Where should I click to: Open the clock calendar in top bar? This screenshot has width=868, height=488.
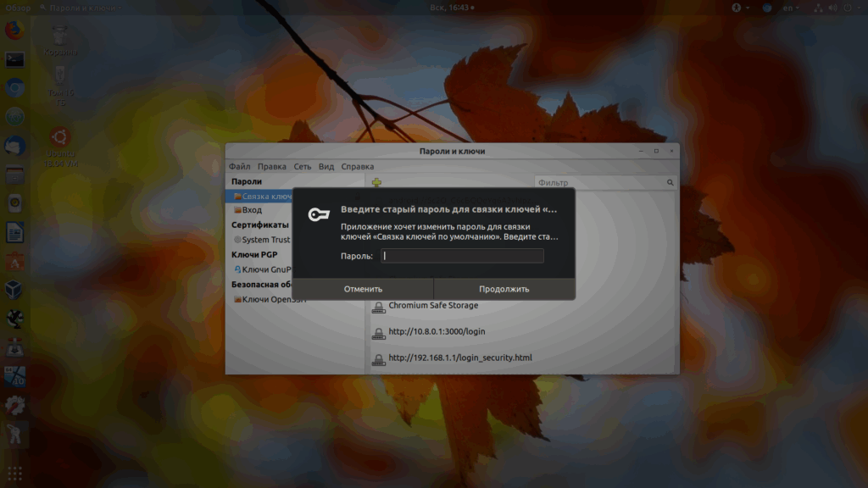click(x=452, y=8)
